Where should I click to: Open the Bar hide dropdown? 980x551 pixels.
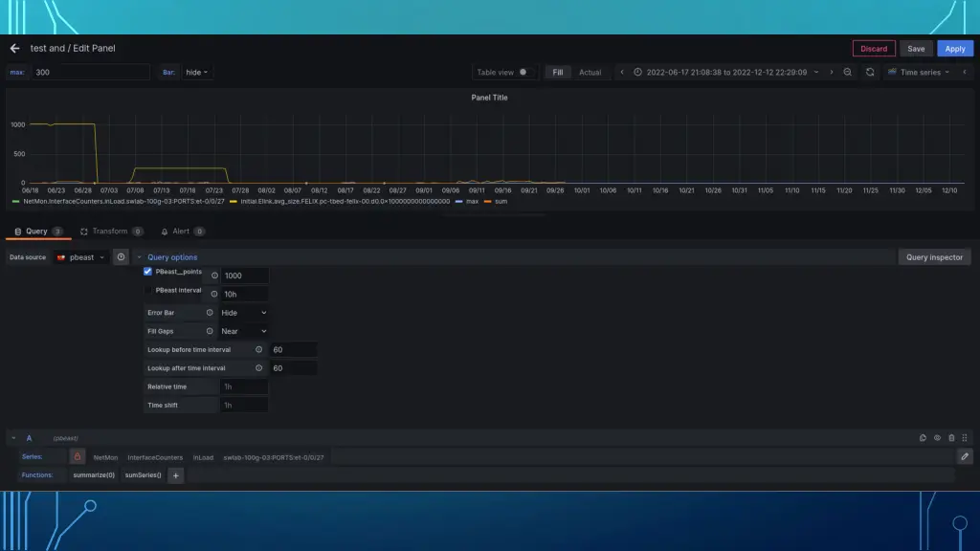[x=196, y=73]
